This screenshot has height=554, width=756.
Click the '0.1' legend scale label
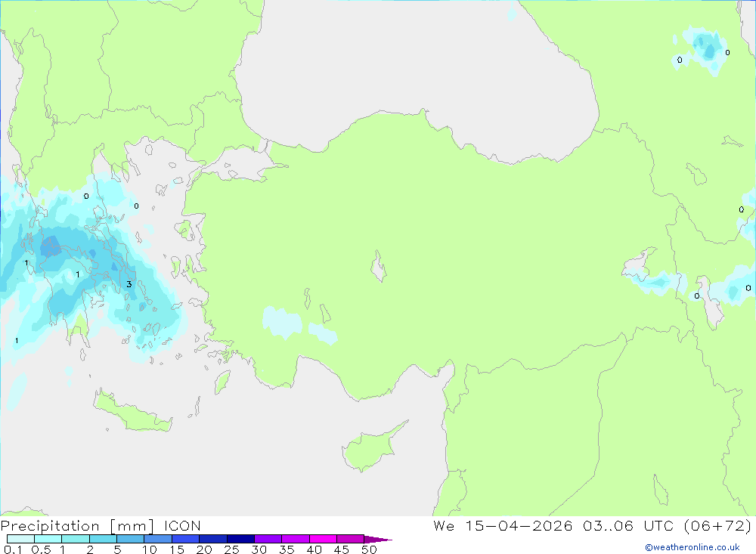(x=13, y=549)
